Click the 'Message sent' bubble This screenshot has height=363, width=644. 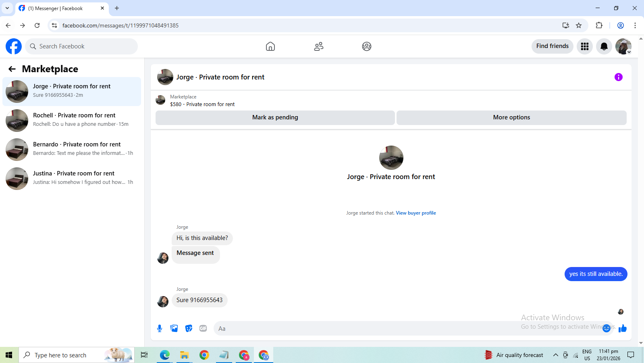coord(195,254)
